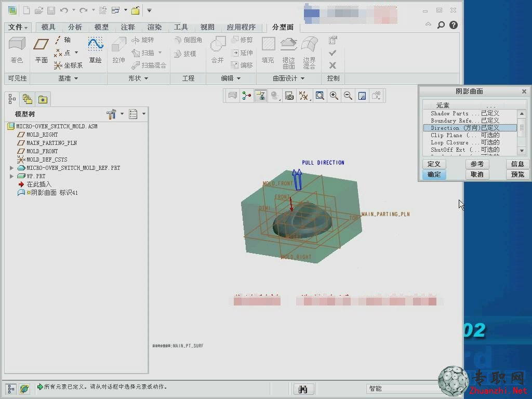Click the Refs (参考) button in dialog
The width and height of the screenshot is (532, 399).
coord(477,164)
